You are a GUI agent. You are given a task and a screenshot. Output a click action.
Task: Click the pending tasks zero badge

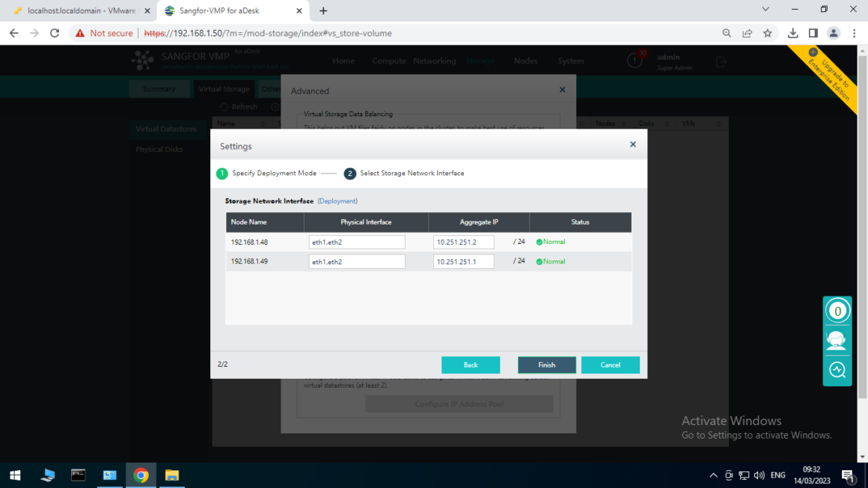[x=837, y=310]
